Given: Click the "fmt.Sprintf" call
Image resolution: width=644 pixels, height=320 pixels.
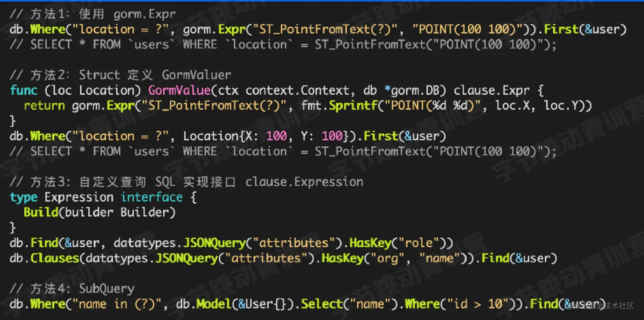Looking at the screenshot, I should pyautogui.click(x=339, y=106).
